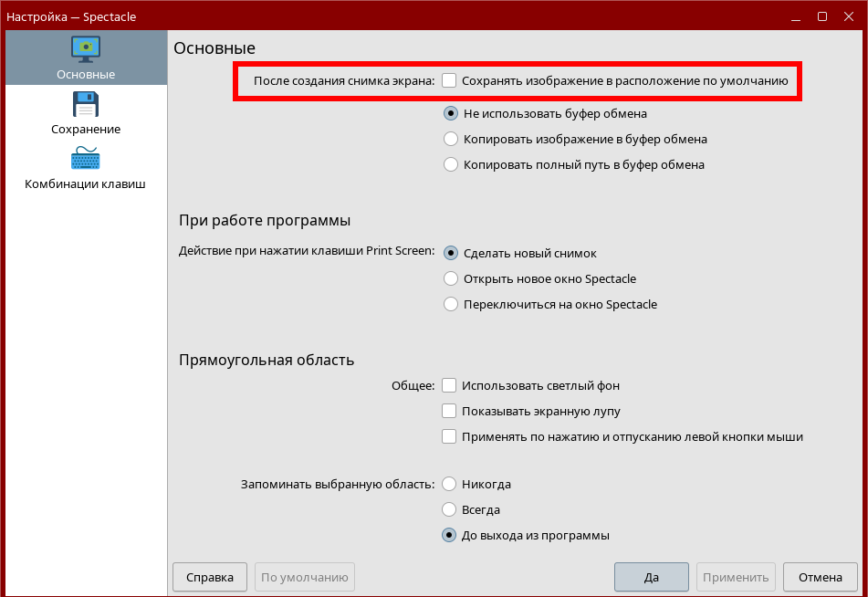
Task: Select "Не использовать буфер обмена" option
Action: (x=450, y=114)
